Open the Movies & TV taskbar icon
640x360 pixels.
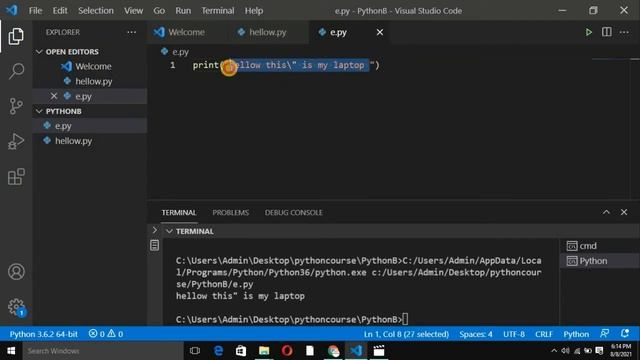pyautogui.click(x=379, y=351)
